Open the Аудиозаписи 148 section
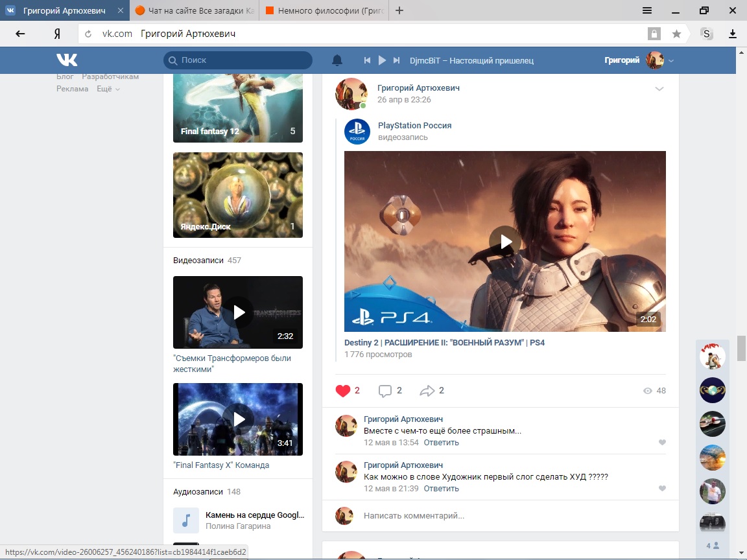This screenshot has width=747, height=560. pos(207,492)
